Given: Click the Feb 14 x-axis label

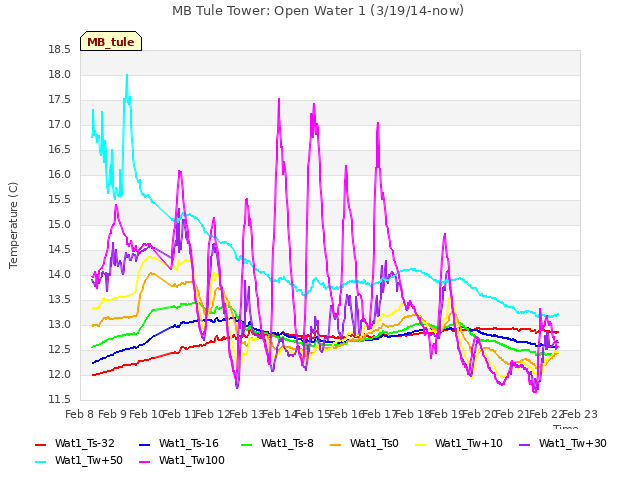Looking at the screenshot, I should [x=279, y=414].
